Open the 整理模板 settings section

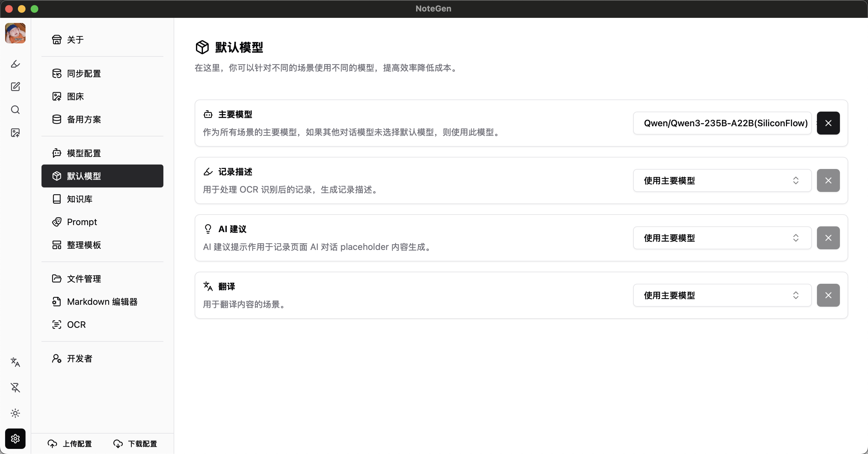tap(102, 245)
